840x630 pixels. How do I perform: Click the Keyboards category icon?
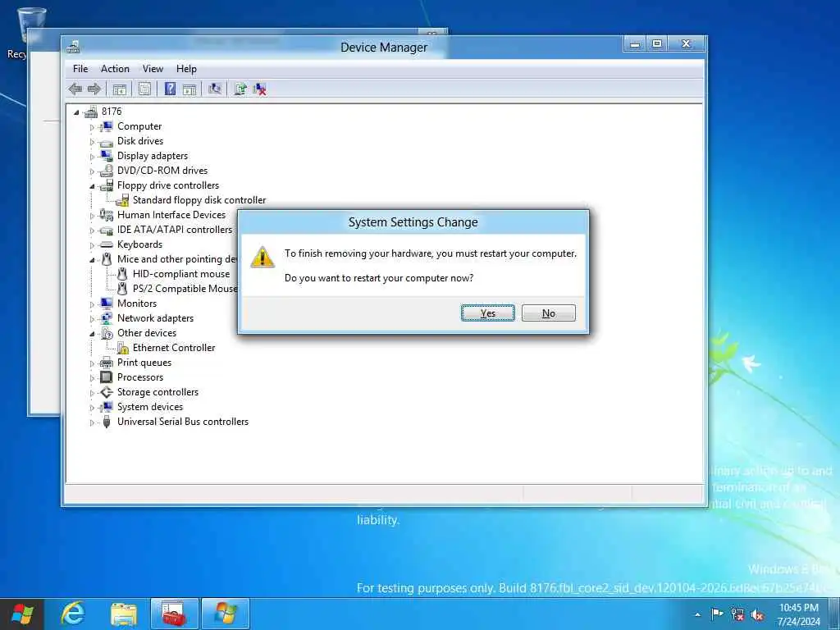click(x=107, y=244)
